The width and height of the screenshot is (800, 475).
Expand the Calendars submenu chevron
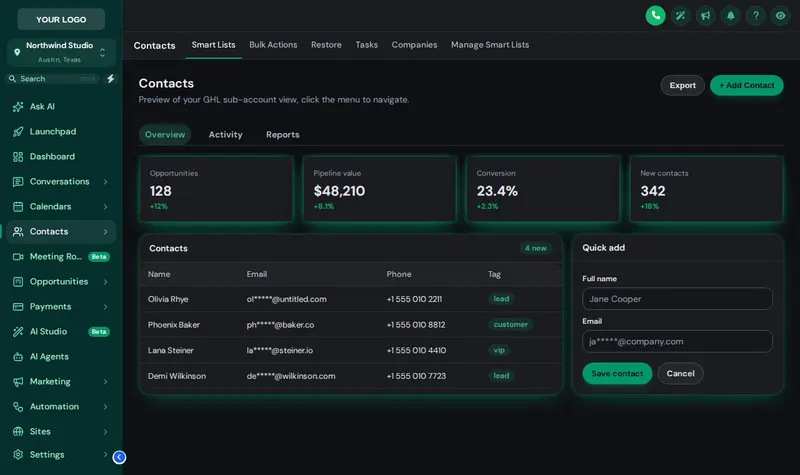point(106,207)
